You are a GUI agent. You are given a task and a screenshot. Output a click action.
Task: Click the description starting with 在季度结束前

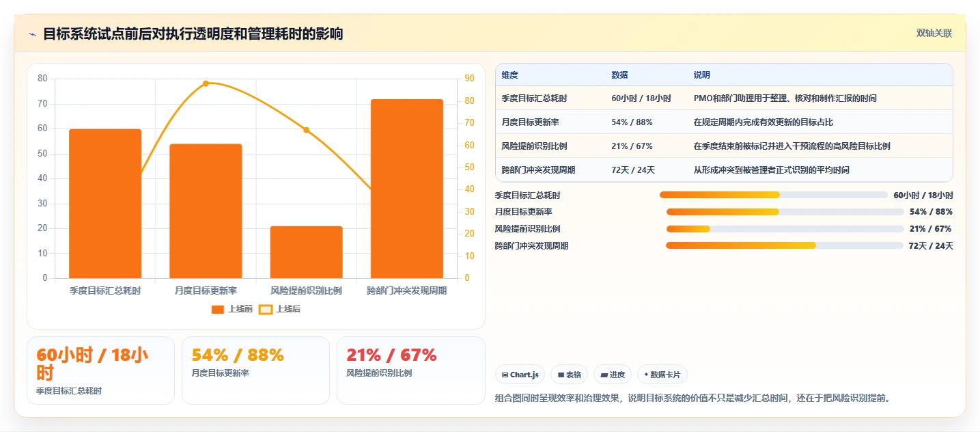[x=792, y=146]
